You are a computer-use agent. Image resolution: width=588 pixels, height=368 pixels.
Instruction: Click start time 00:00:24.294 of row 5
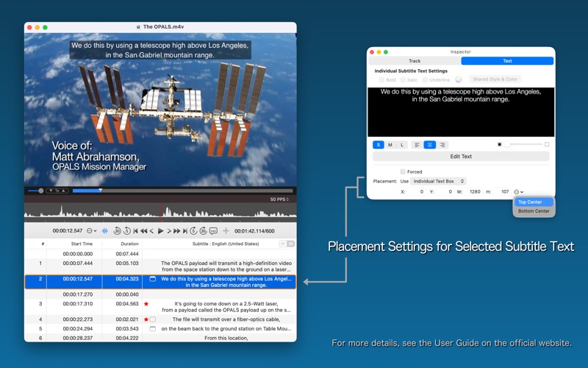[78, 328]
